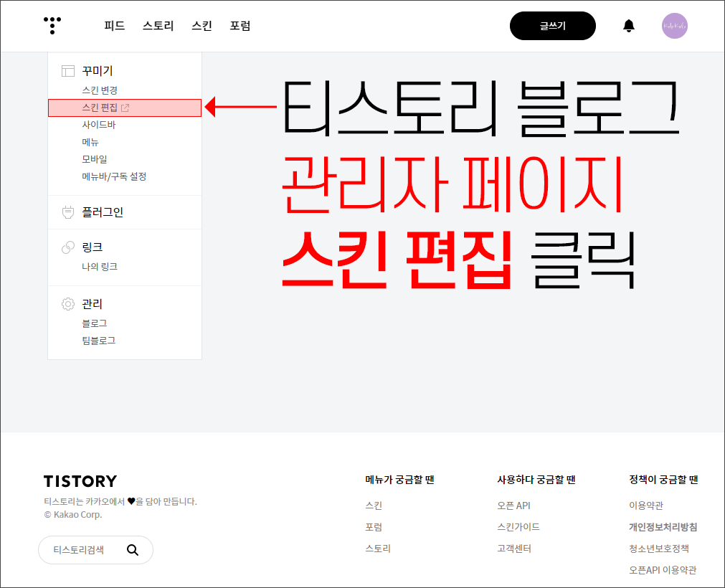
Task: Open 오픈 API footer link
Action: pos(513,506)
